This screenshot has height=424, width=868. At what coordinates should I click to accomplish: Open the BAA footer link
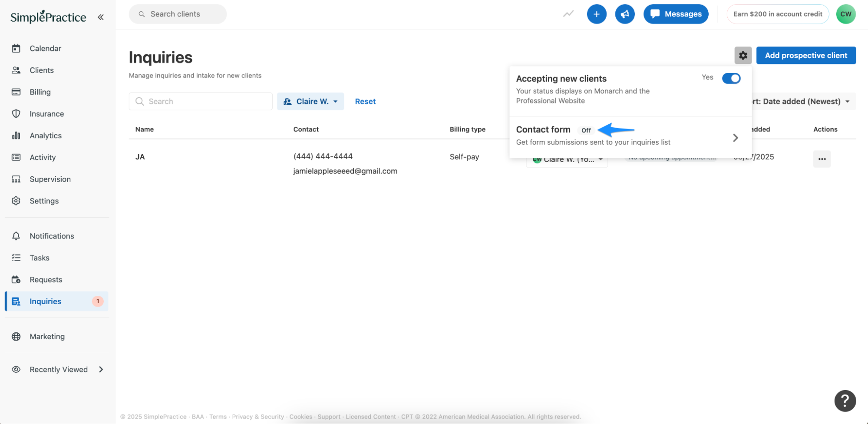coord(198,417)
